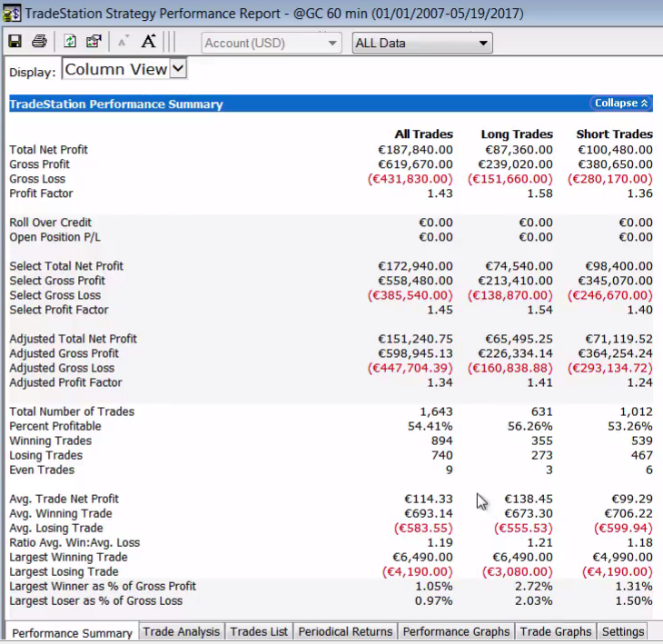Click the All Trades Total Net Profit value
Viewport: 663px width, 644px height.
coord(414,150)
